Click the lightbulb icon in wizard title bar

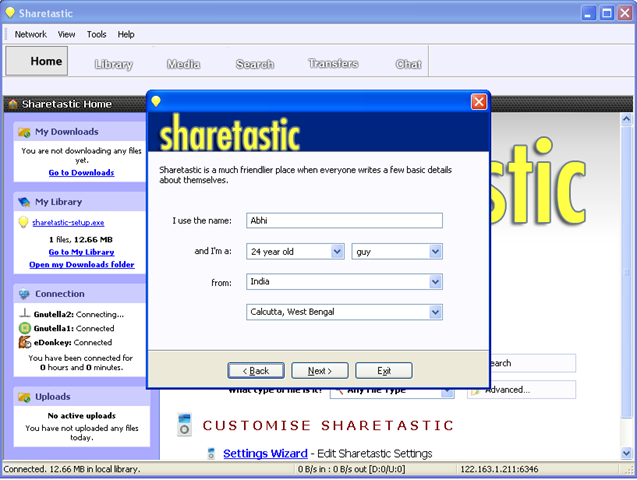click(x=156, y=101)
